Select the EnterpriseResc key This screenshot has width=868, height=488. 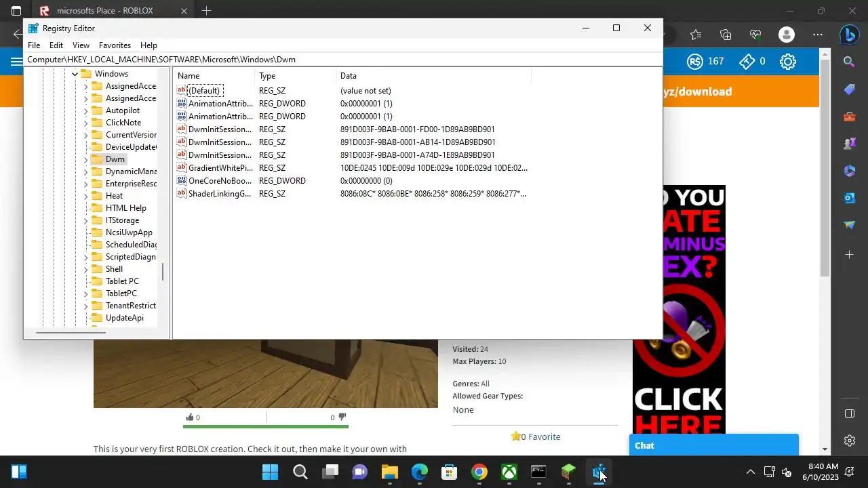coord(131,184)
